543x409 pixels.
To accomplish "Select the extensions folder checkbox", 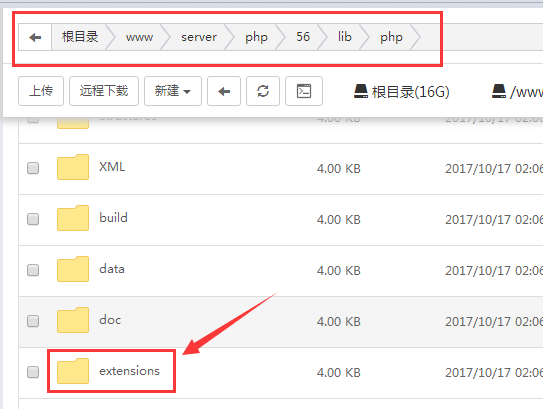I will [x=33, y=372].
